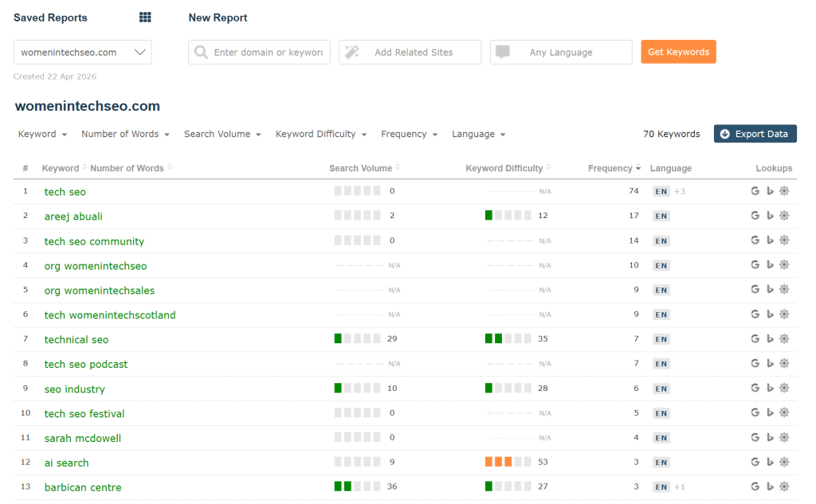Click the magic wand icon beside Add Related Sites
Viewport: 816px width, 504px height.
(351, 52)
